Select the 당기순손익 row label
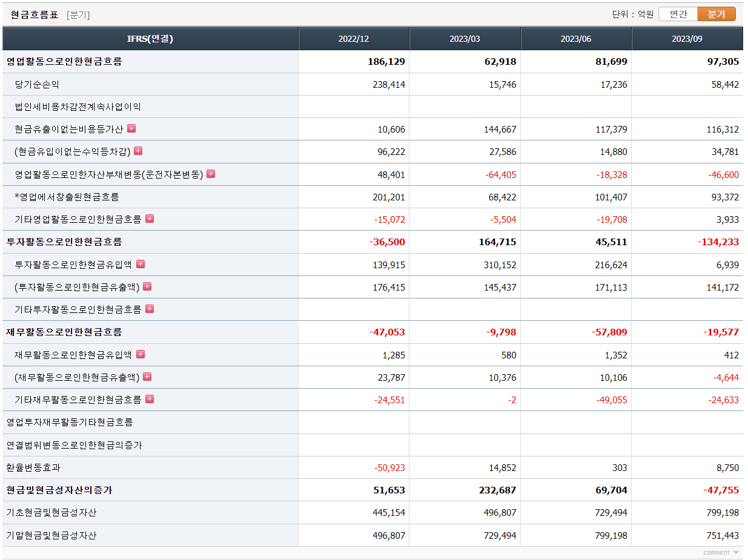This screenshot has width=748, height=560. click(37, 84)
